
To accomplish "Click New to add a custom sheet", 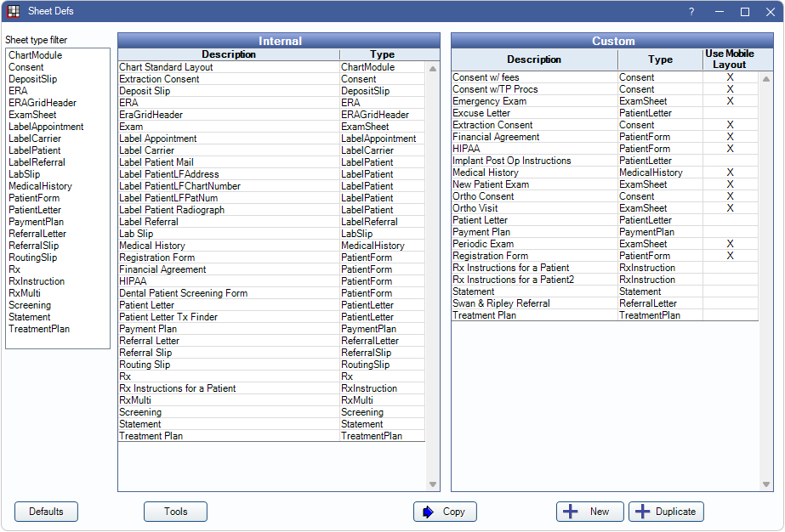I will click(x=589, y=512).
